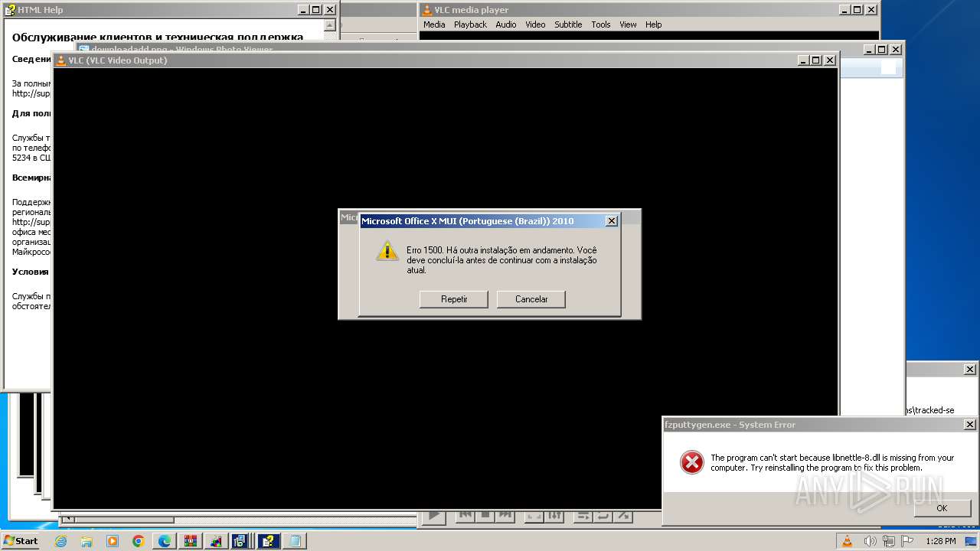
Task: Open the network tray icon
Action: click(x=888, y=541)
